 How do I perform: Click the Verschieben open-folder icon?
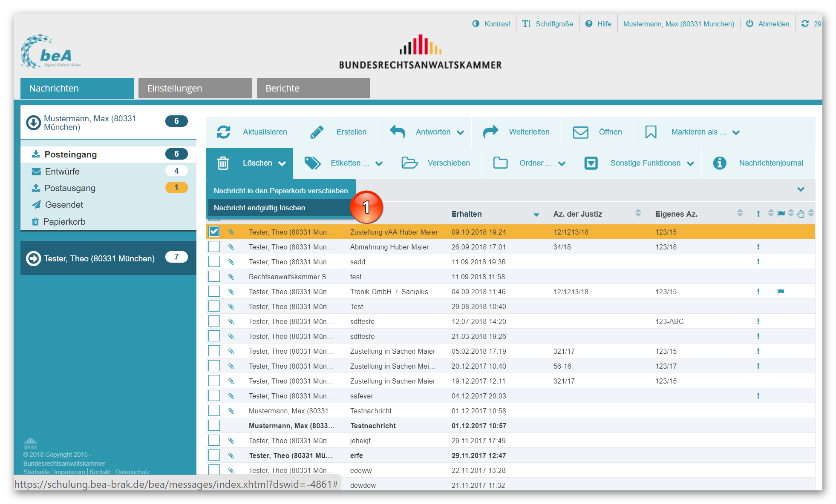click(x=409, y=163)
